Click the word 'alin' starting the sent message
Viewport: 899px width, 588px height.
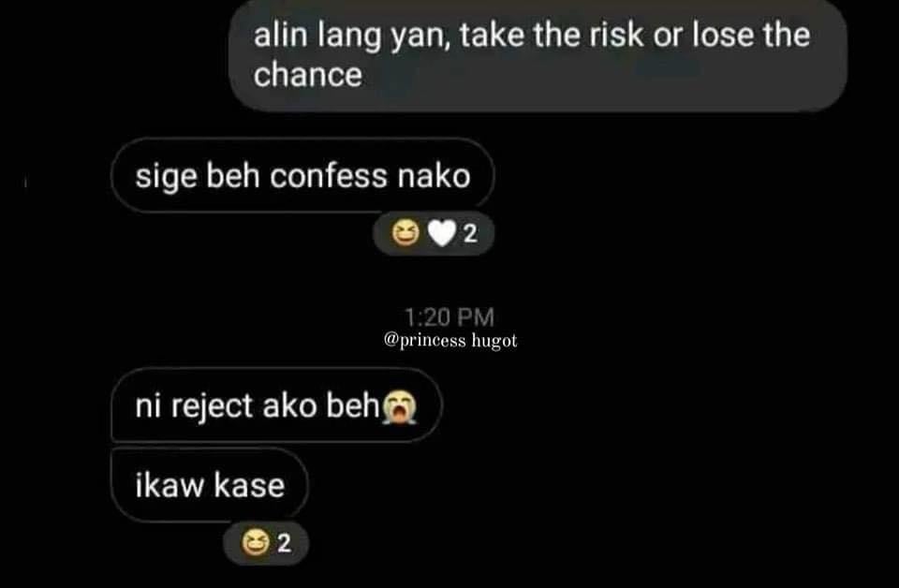pyautogui.click(x=280, y=35)
